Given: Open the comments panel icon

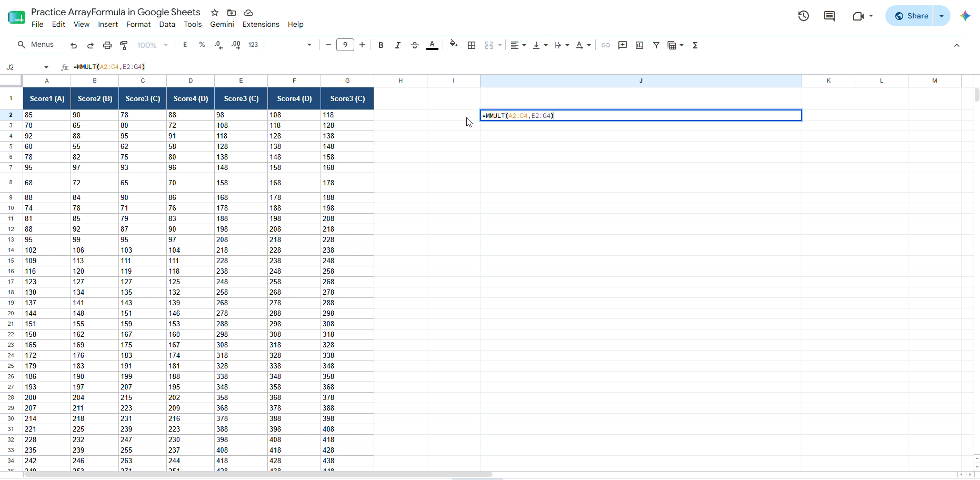Looking at the screenshot, I should click(x=829, y=16).
